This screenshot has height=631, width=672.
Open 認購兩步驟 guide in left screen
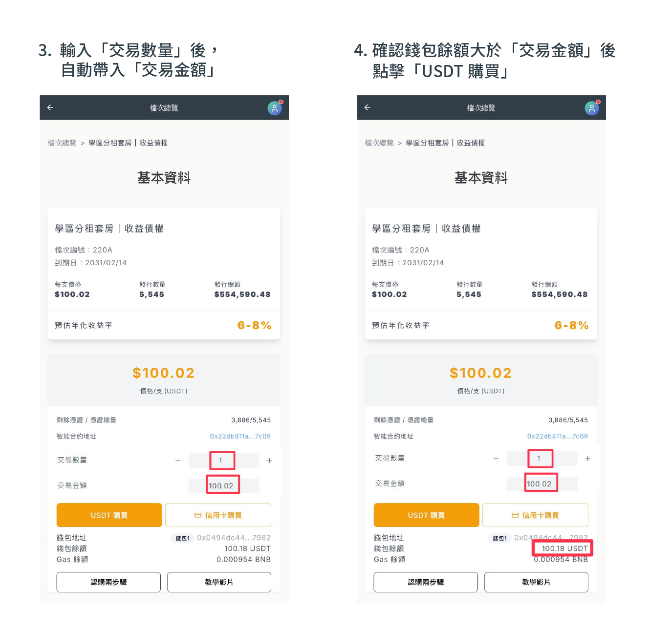coord(108,582)
